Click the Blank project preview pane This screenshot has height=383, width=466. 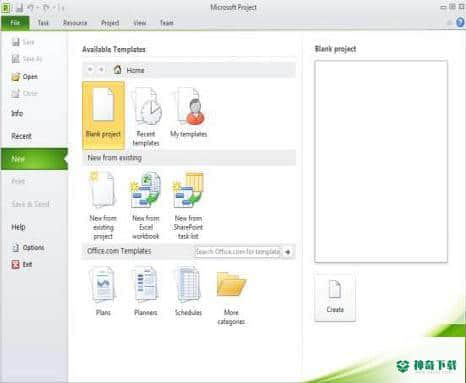tap(381, 161)
